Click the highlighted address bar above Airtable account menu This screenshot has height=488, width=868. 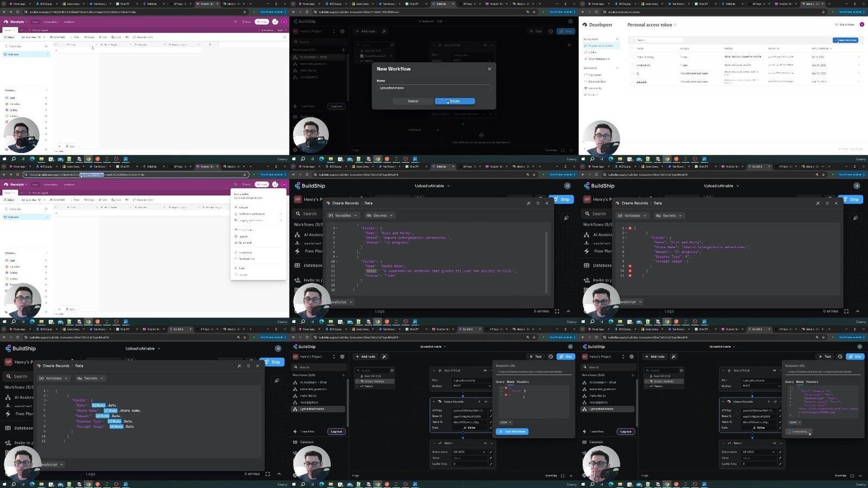point(136,175)
